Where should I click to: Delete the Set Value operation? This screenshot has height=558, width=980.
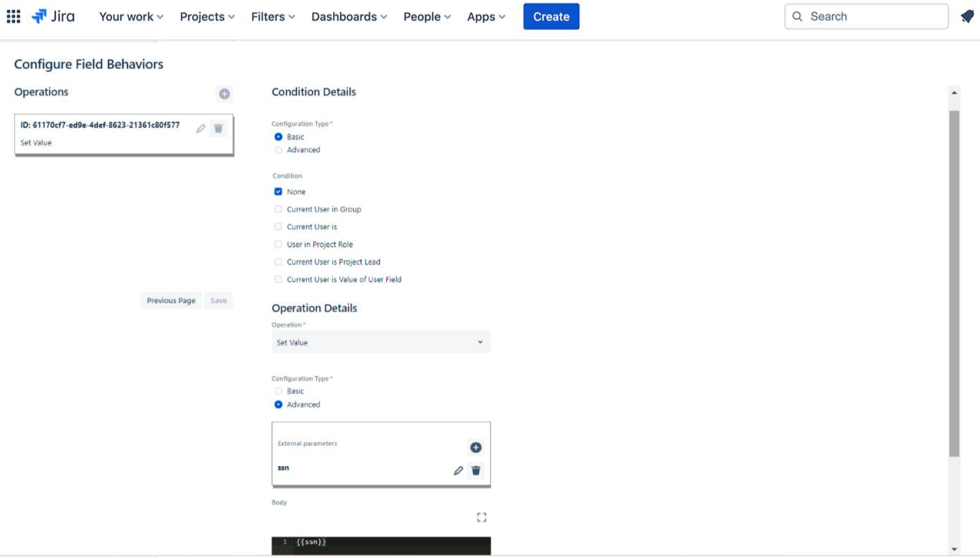(218, 128)
